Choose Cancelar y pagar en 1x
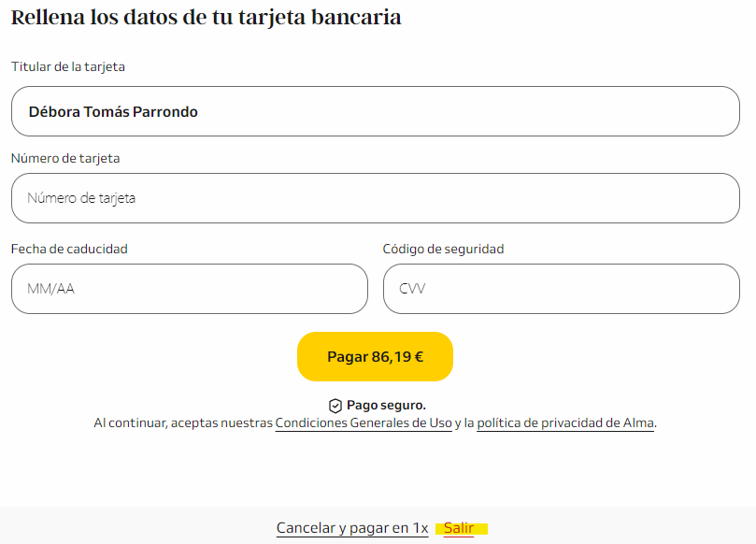 [352, 528]
